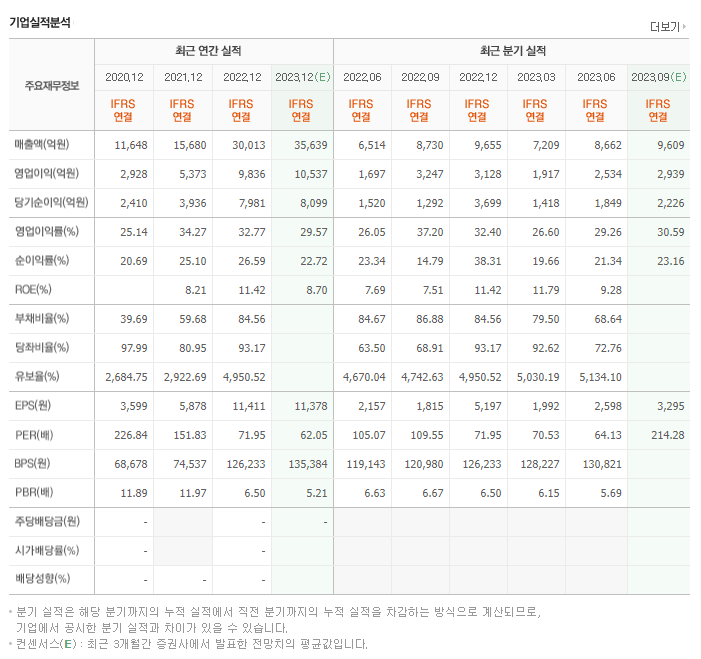Click the 기업실적분석 section title

tap(40, 22)
